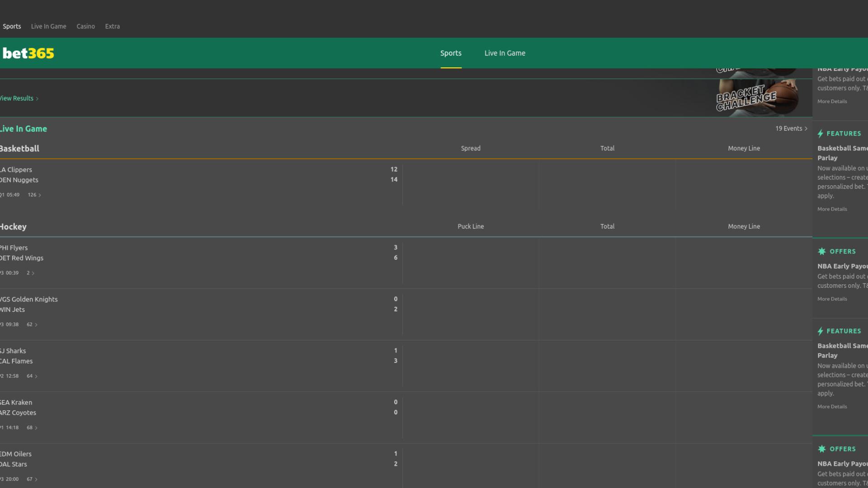The width and height of the screenshot is (868, 488).
Task: Select WIN Jets team name
Action: pyautogui.click(x=12, y=310)
